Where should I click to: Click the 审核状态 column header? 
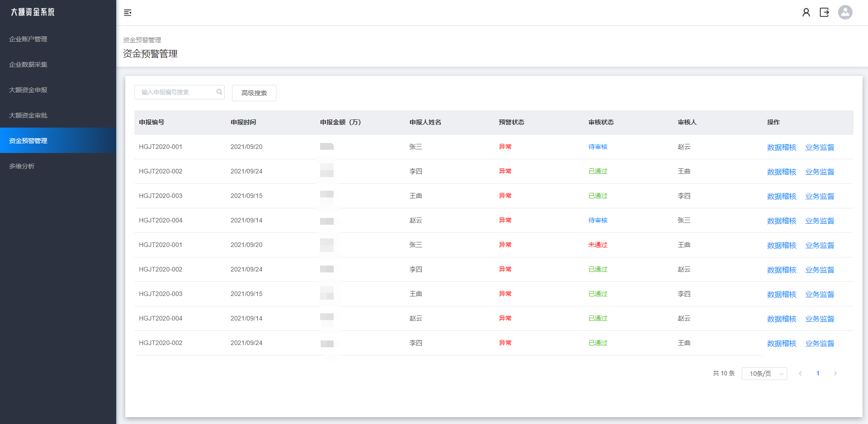pos(601,122)
